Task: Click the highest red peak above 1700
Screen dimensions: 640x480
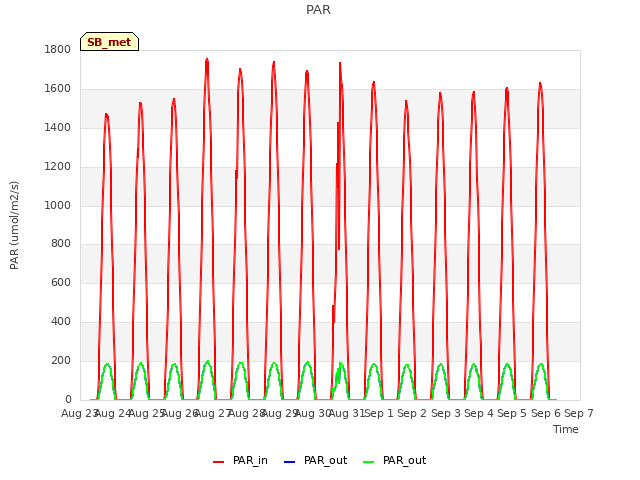Action: pyautogui.click(x=207, y=60)
